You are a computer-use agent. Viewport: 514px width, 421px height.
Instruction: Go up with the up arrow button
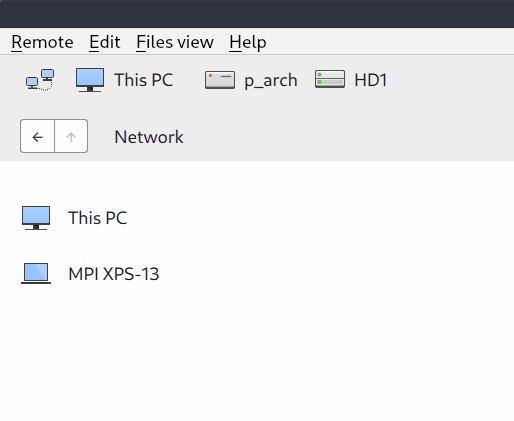[71, 136]
